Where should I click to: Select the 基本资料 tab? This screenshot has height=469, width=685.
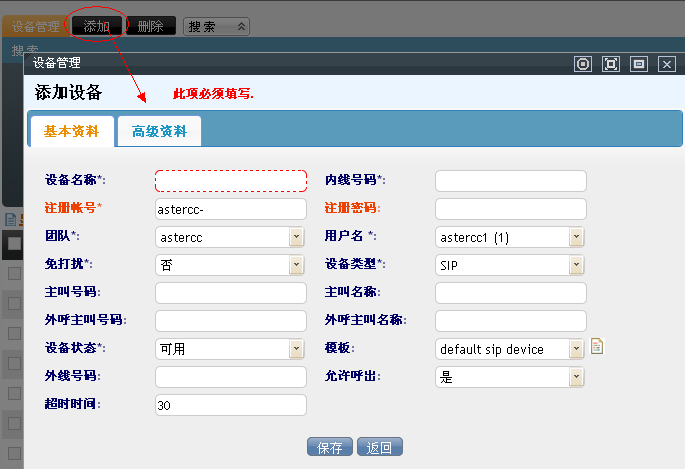point(72,132)
